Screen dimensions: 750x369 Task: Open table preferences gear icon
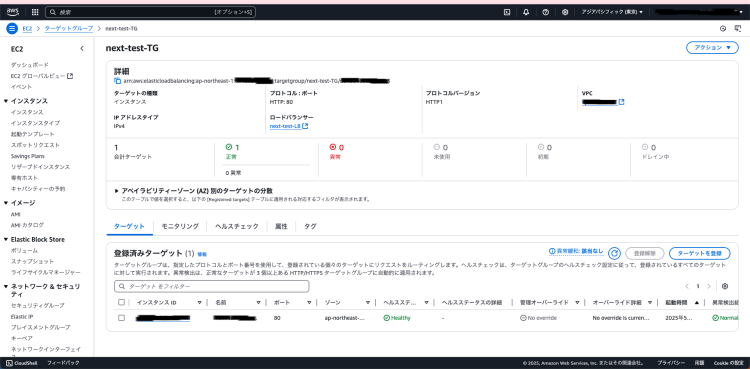tap(725, 286)
